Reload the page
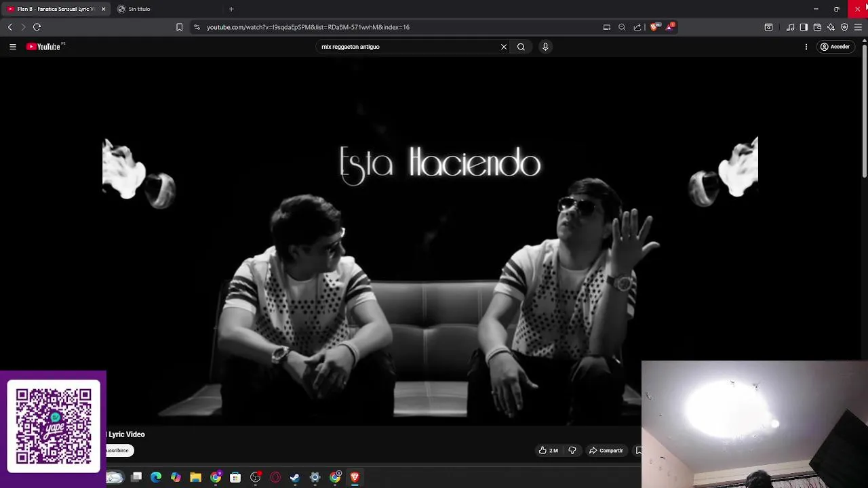This screenshot has width=868, height=488. coord(37,27)
